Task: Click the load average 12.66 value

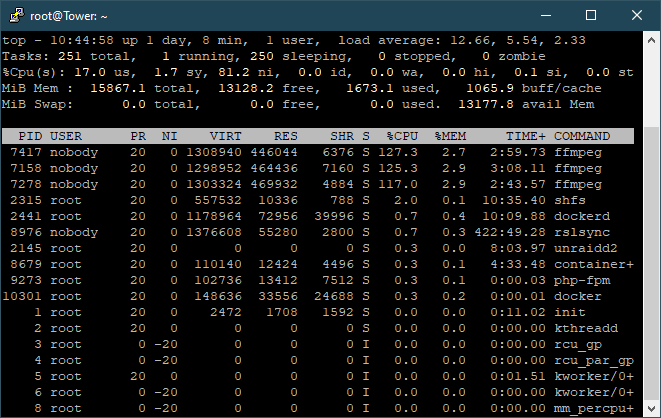Action: [x=470, y=40]
